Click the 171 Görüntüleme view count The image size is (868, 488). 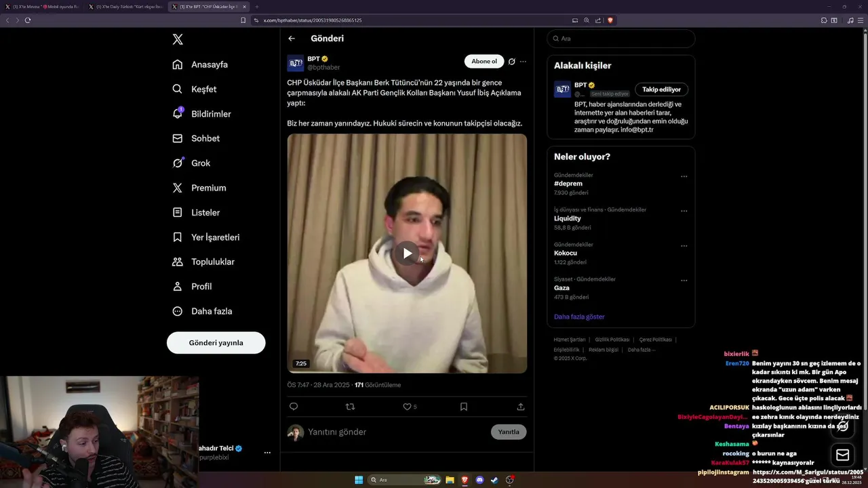tap(378, 385)
